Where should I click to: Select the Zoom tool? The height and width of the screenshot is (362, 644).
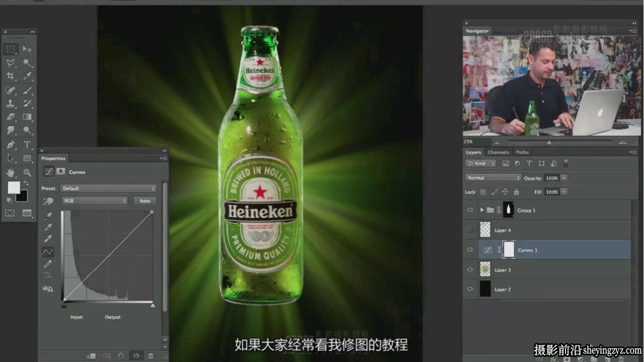coord(27,172)
